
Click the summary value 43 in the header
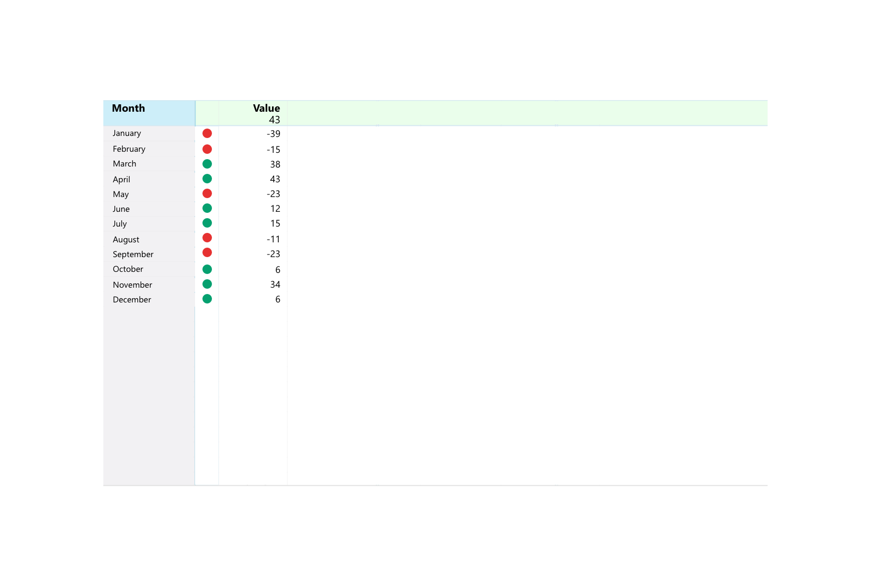click(275, 120)
